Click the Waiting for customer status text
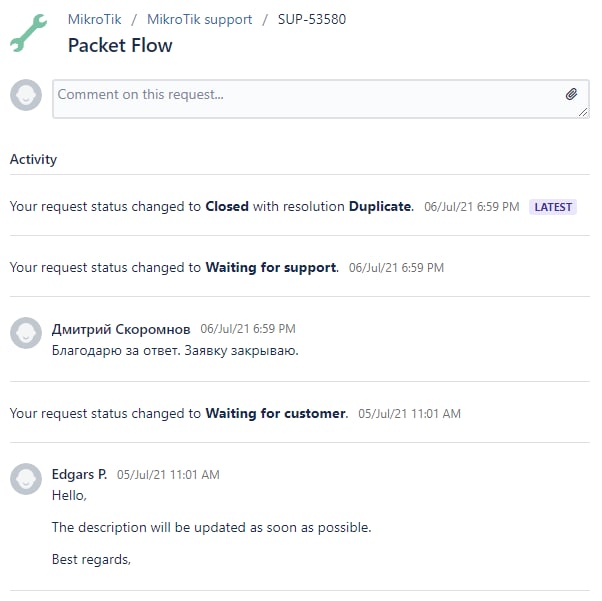The image size is (602, 601). [x=276, y=413]
